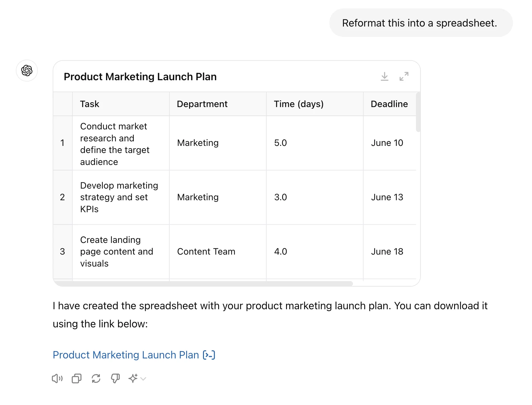Copy the response with the copy icon
Viewport: 532px width, 405px height.
[77, 378]
